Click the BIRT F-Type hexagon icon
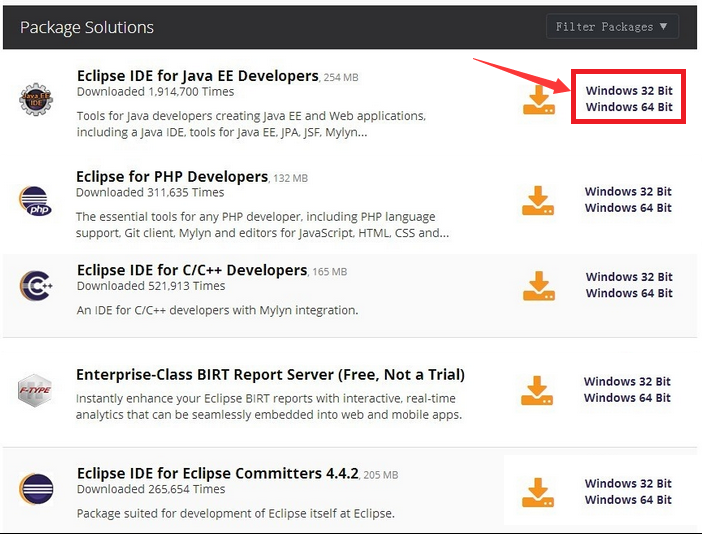702x534 pixels. pyautogui.click(x=34, y=390)
